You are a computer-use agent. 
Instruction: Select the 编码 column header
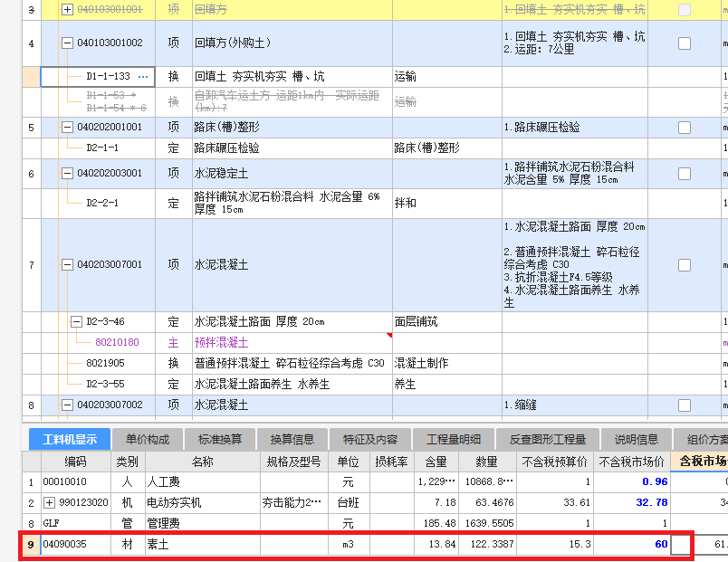tap(76, 462)
